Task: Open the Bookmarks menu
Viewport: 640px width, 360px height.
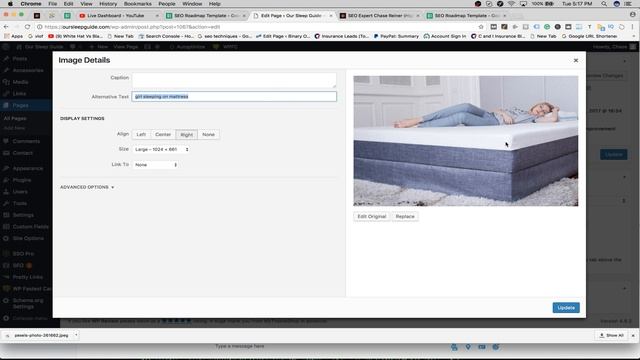Action: coord(138,4)
